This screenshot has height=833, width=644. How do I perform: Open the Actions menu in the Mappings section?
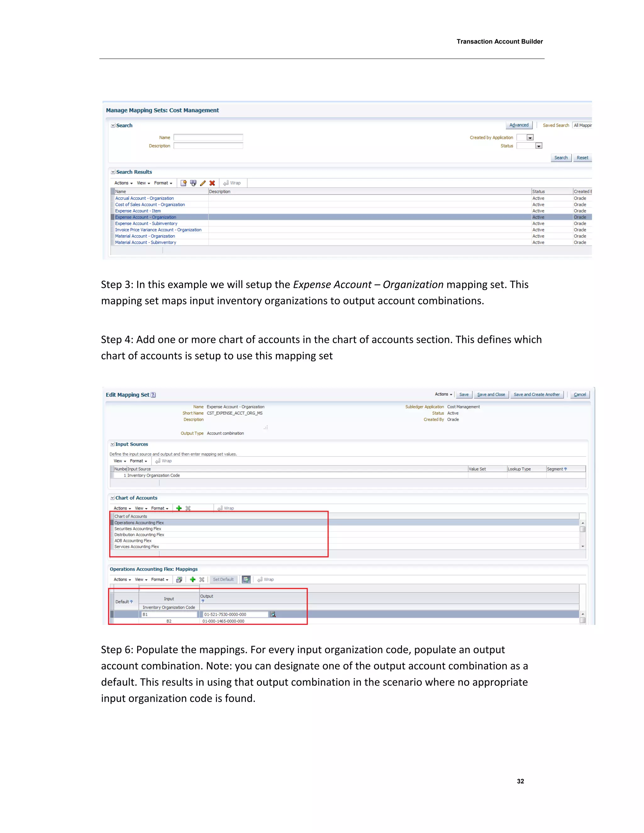pyautogui.click(x=122, y=579)
